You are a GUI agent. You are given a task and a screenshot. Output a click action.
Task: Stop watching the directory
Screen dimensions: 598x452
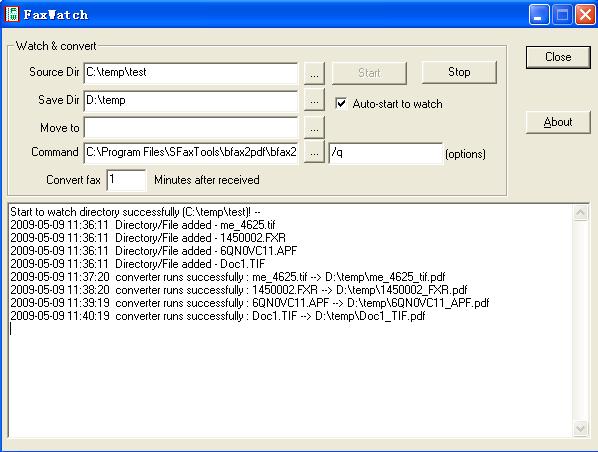tap(459, 72)
